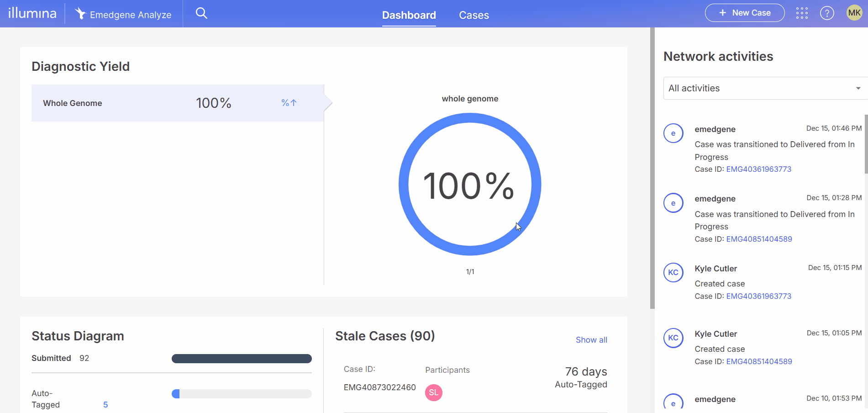Switch to the Cases tab
The height and width of the screenshot is (413, 868).
click(x=473, y=15)
